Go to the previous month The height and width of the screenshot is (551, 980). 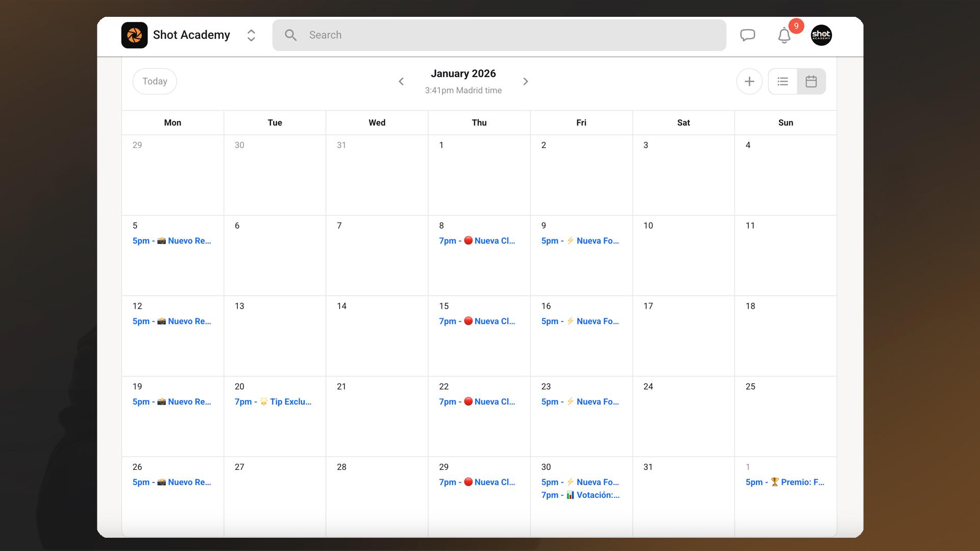click(401, 82)
